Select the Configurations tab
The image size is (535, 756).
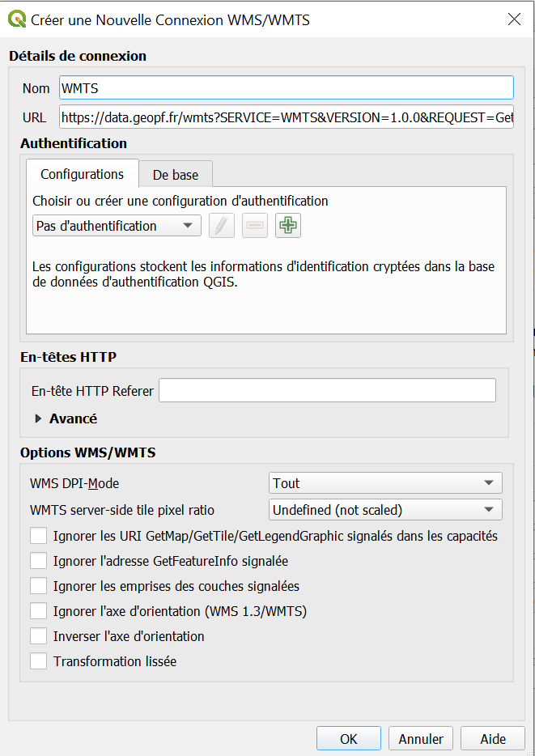(x=82, y=174)
